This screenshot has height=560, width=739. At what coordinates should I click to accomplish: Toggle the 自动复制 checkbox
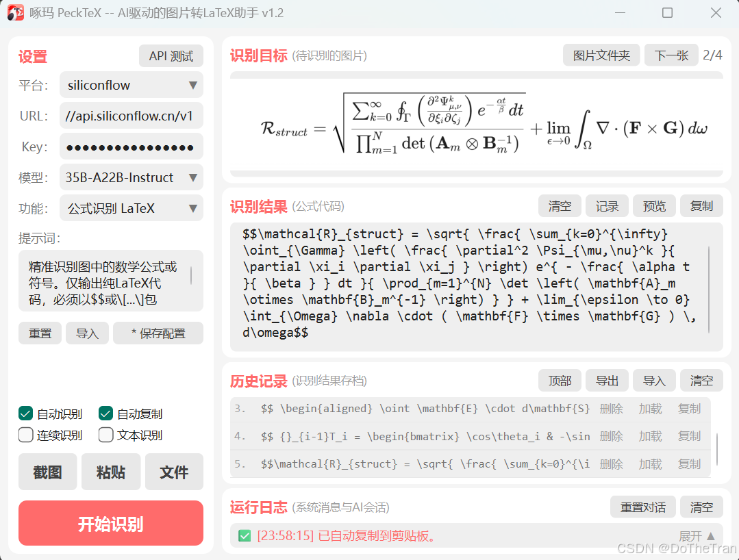coord(105,413)
